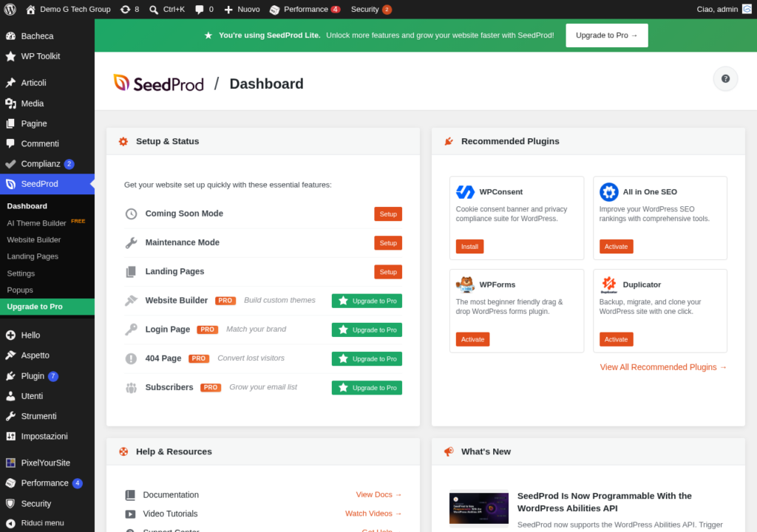This screenshot has height=532, width=757.
Task: Click the WordPress logo in the admin bar
Action: tap(10, 9)
